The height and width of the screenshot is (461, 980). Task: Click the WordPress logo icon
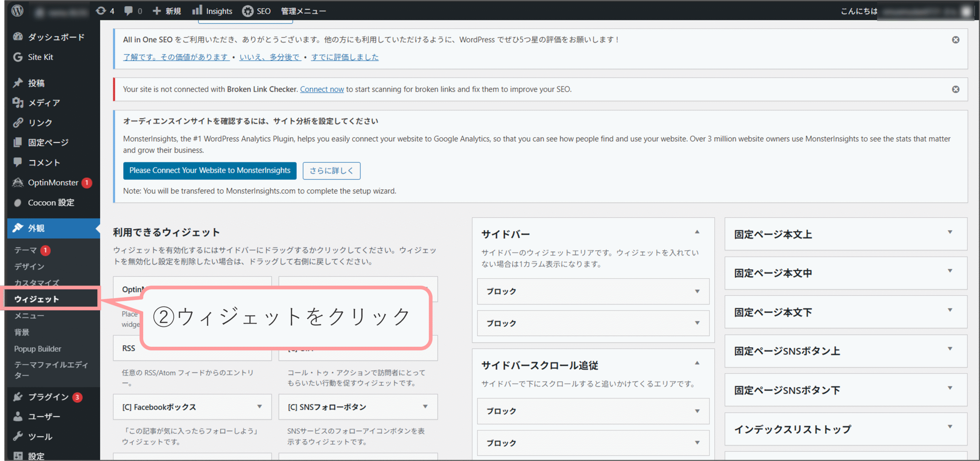tap(17, 10)
